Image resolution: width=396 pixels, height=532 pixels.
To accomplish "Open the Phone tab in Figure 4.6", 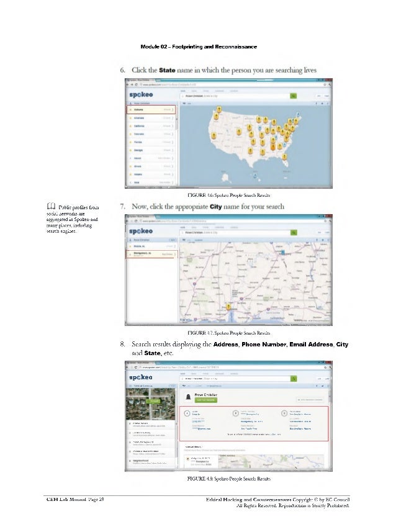I will [x=206, y=91].
